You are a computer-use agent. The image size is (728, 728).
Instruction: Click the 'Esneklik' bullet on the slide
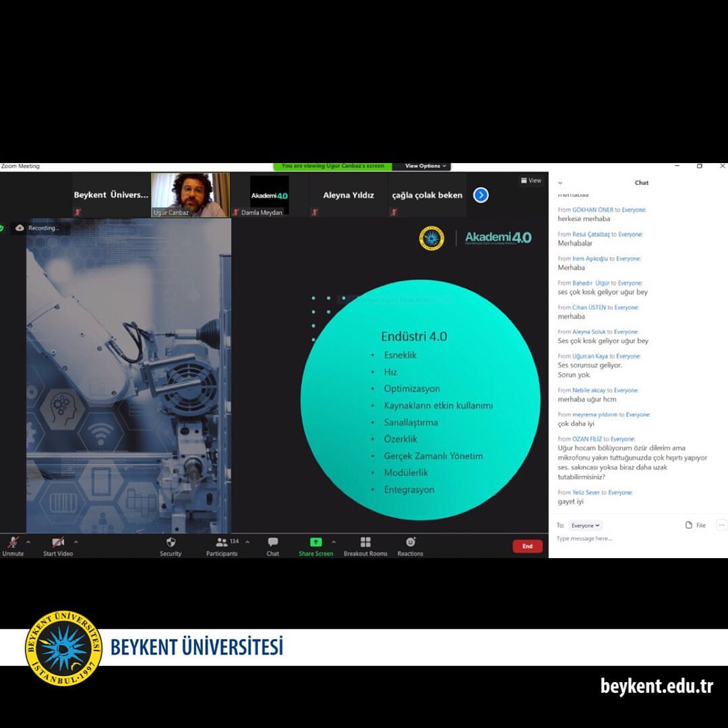coord(400,355)
